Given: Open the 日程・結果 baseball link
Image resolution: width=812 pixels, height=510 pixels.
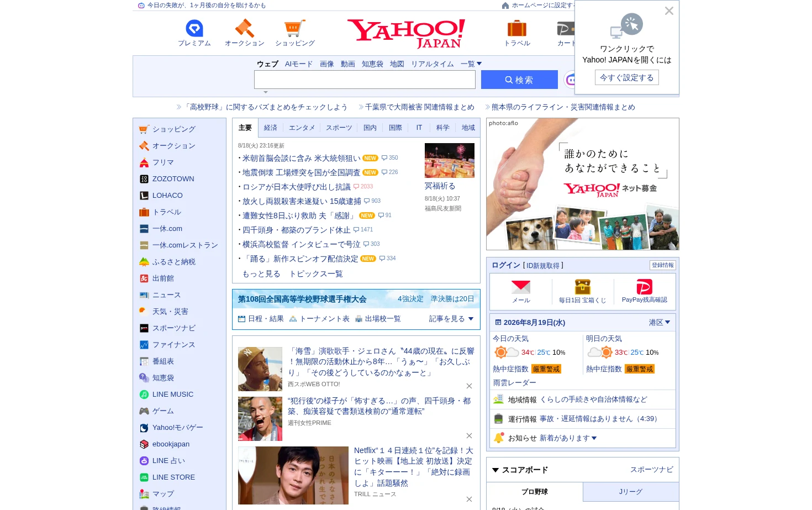Looking at the screenshot, I should [261, 319].
